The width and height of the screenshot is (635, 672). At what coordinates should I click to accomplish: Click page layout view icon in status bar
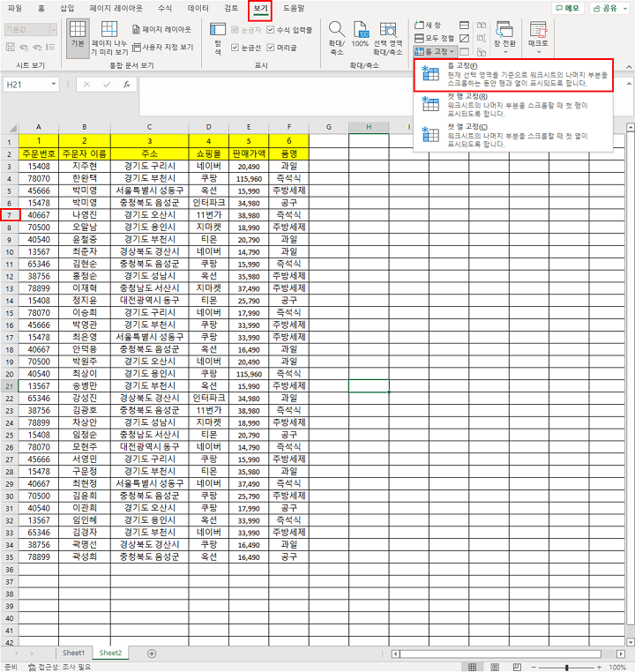(x=495, y=667)
